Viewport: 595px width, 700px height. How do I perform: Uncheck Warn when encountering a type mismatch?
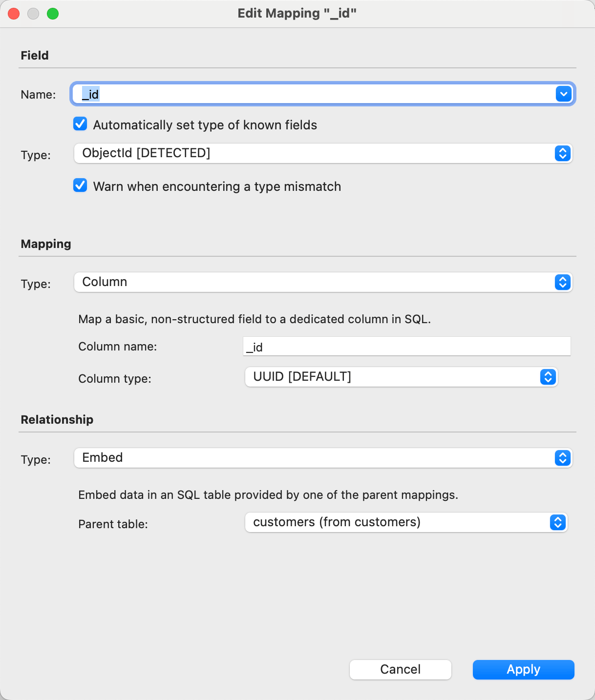(x=80, y=186)
